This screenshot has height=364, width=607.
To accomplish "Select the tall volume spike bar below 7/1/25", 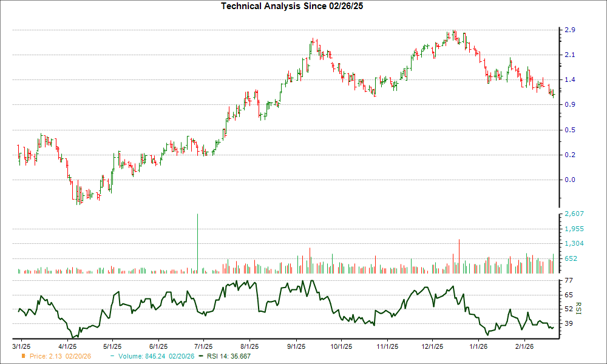I will pos(197,243).
